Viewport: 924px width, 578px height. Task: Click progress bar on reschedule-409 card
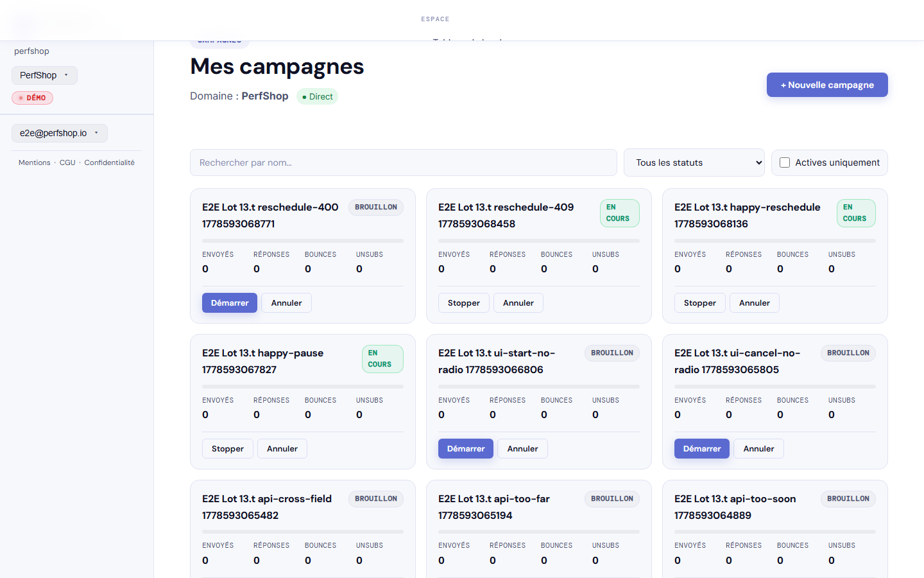(539, 241)
